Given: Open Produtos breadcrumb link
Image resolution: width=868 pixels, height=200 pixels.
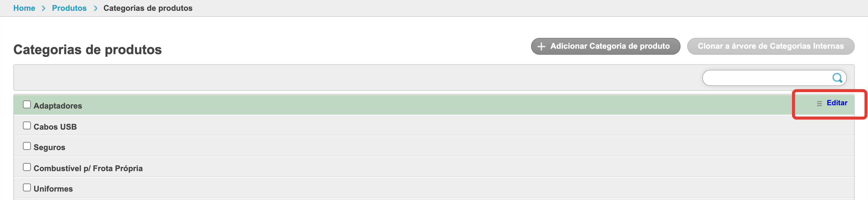Looking at the screenshot, I should click(69, 8).
